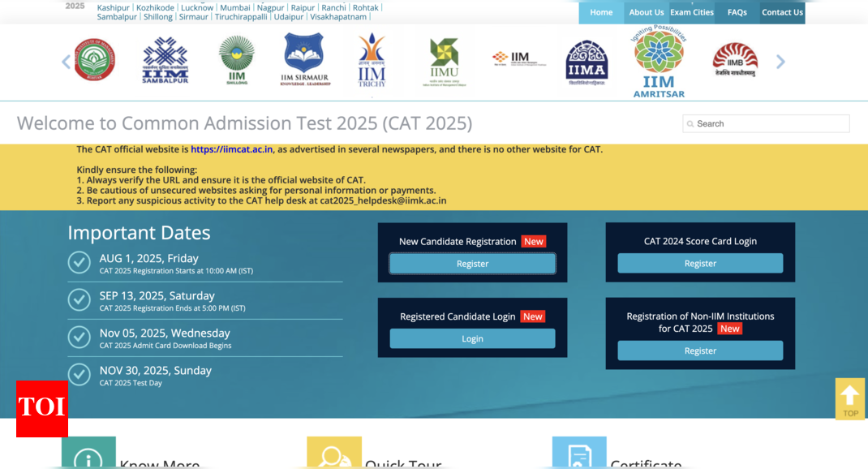Click the 'AUG 1, 2025, Friday' date text

(149, 259)
